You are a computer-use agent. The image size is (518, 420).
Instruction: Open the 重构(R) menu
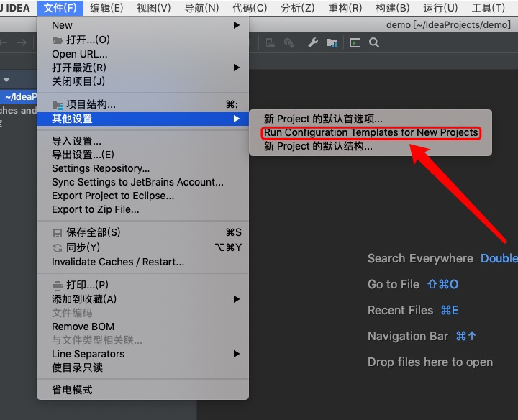pyautogui.click(x=345, y=8)
